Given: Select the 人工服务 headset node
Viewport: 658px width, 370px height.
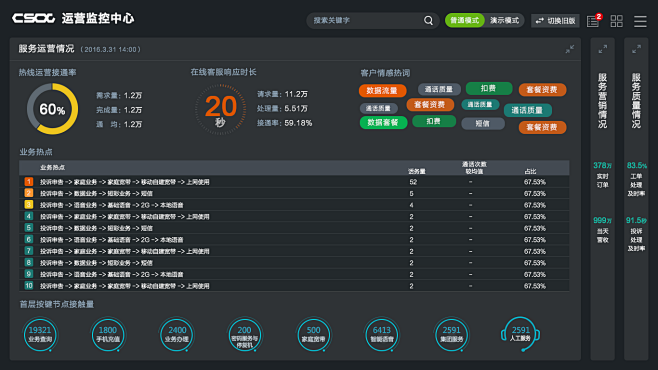Looking at the screenshot, I should (x=520, y=334).
